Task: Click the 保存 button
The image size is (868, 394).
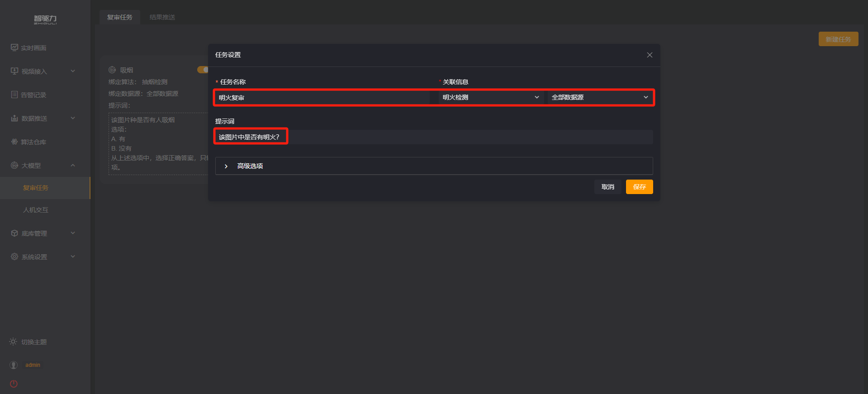Action: pos(639,187)
